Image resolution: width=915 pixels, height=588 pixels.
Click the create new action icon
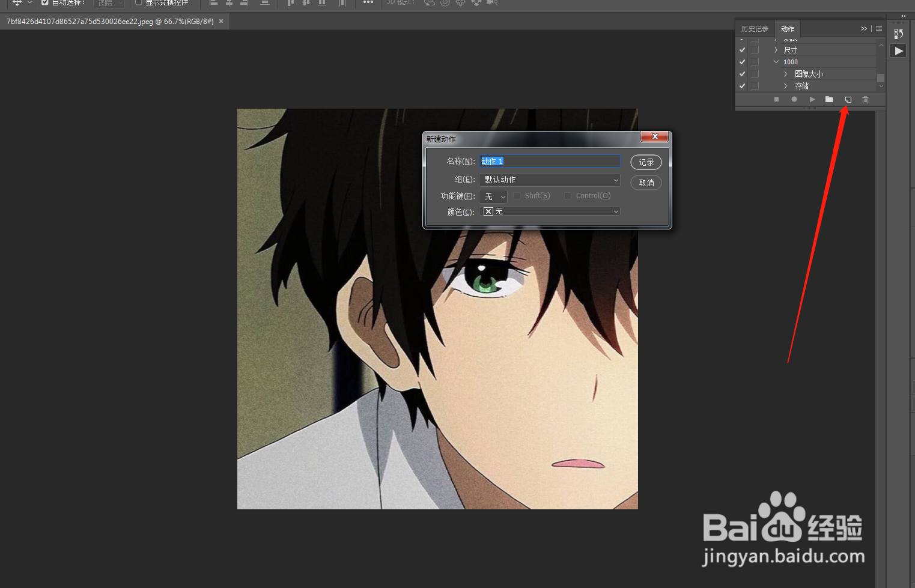click(x=848, y=99)
